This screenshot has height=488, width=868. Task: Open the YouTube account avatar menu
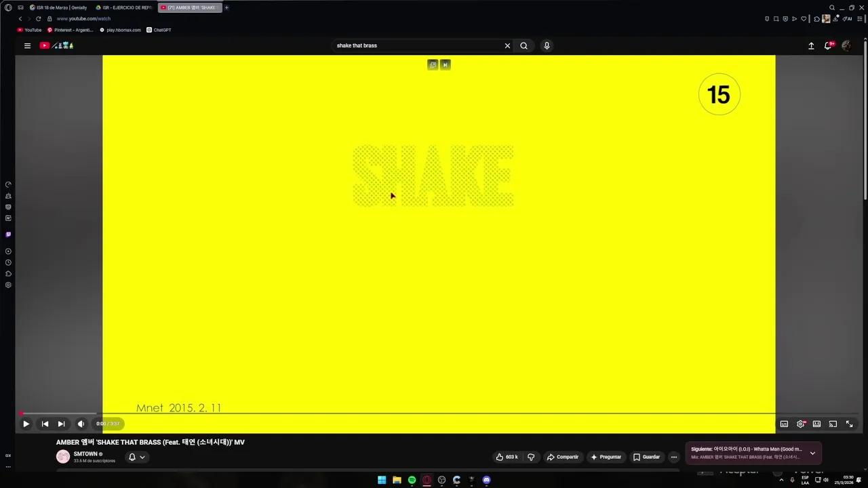846,45
